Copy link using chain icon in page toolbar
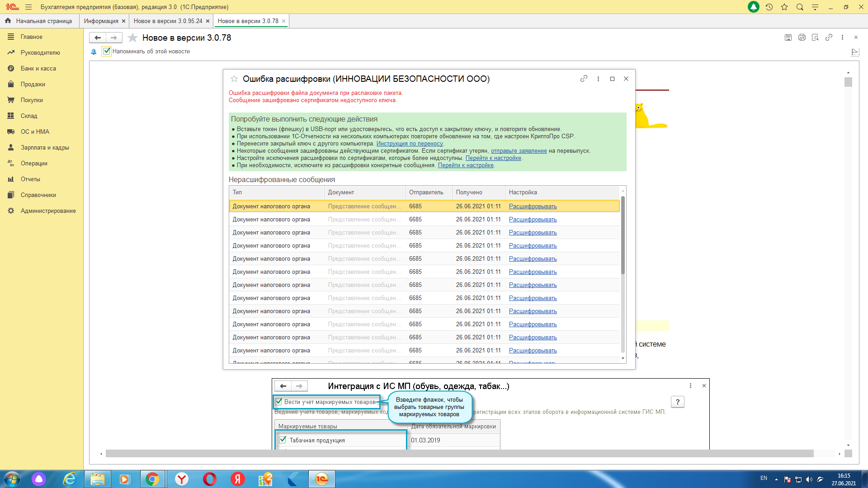Screen dimensions: 868x488 click(x=829, y=38)
